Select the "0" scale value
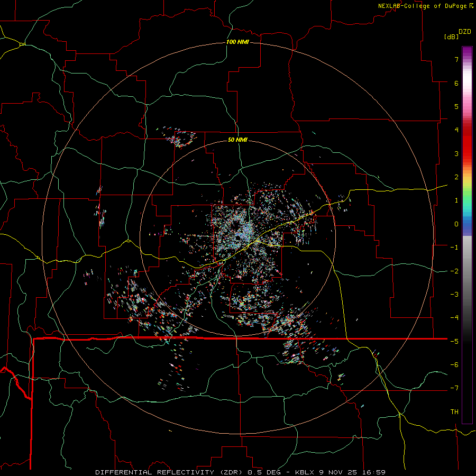The image size is (476, 476). [x=456, y=224]
